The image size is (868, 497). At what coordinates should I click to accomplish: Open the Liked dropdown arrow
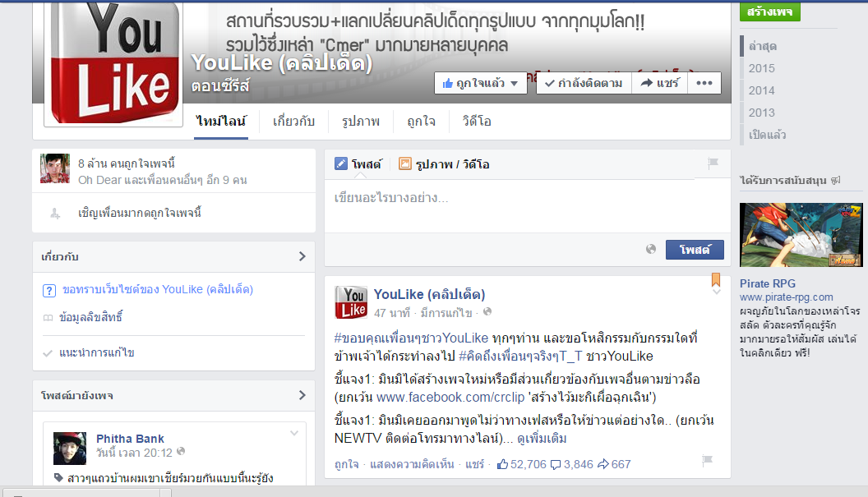point(515,84)
